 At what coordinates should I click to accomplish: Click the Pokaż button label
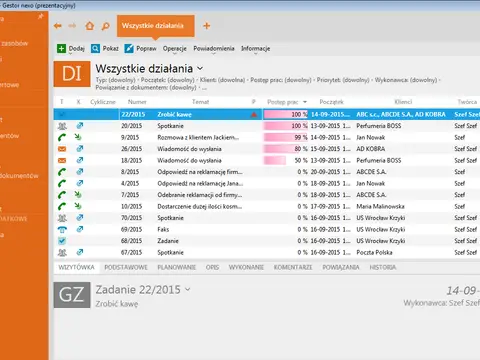click(x=111, y=49)
